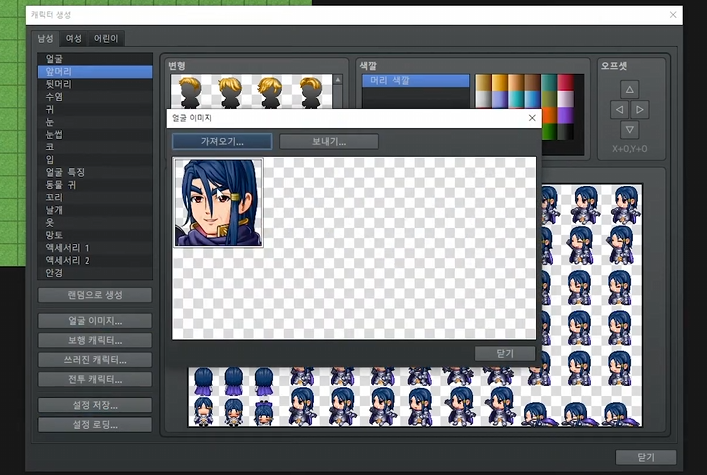Click 보내기... export button

(329, 142)
